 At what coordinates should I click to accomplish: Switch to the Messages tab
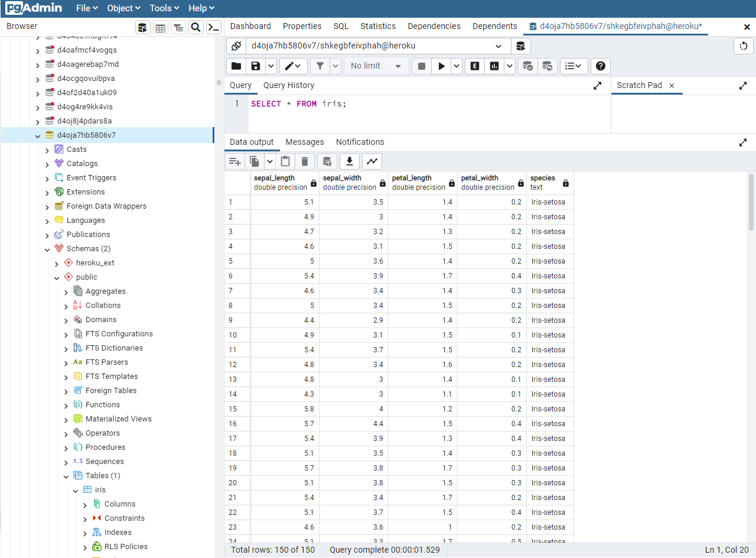click(305, 142)
